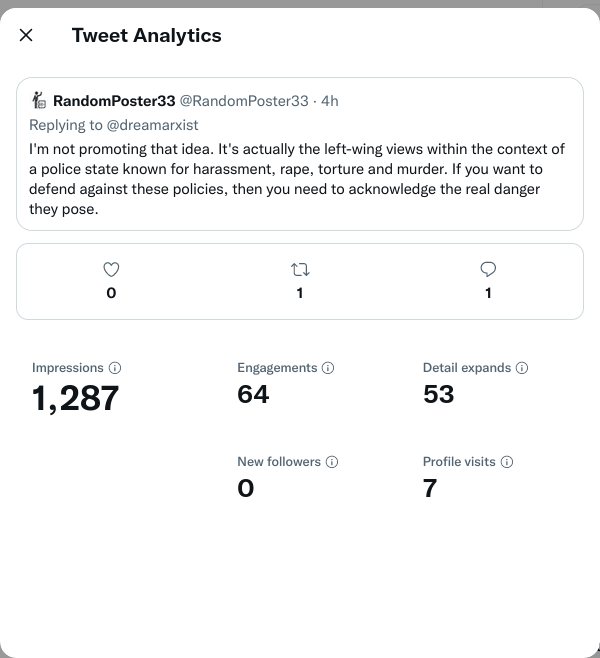
Task: Click the tweet body text
Action: pyautogui.click(x=296, y=179)
